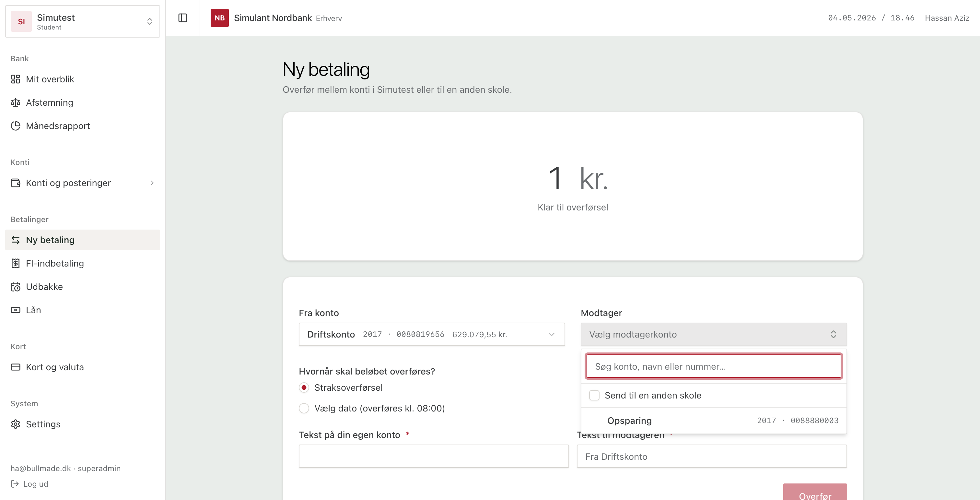Click the FI-indbetaling receipt icon
This screenshot has width=980, height=500.
16,263
